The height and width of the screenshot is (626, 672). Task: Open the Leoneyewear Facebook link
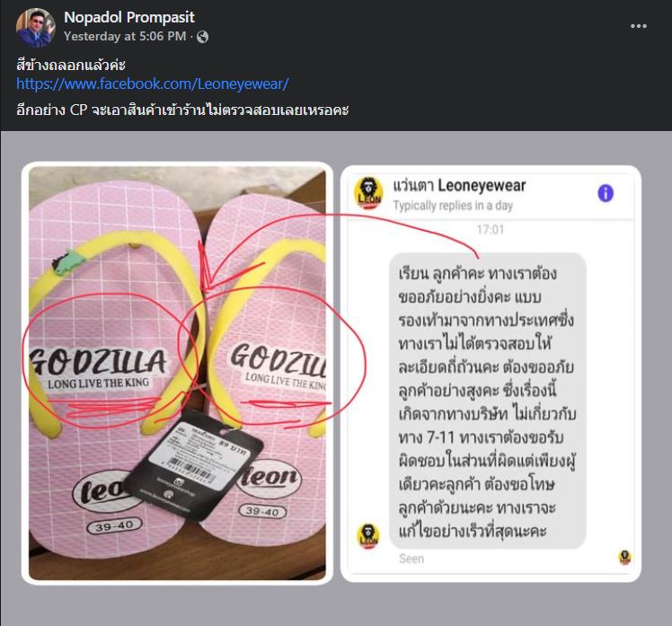(153, 84)
